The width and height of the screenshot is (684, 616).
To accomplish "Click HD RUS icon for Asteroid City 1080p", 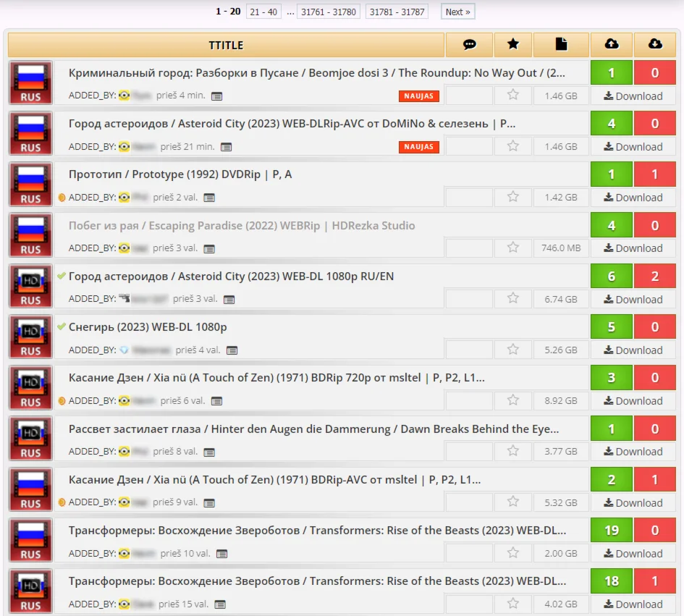I will click(30, 286).
